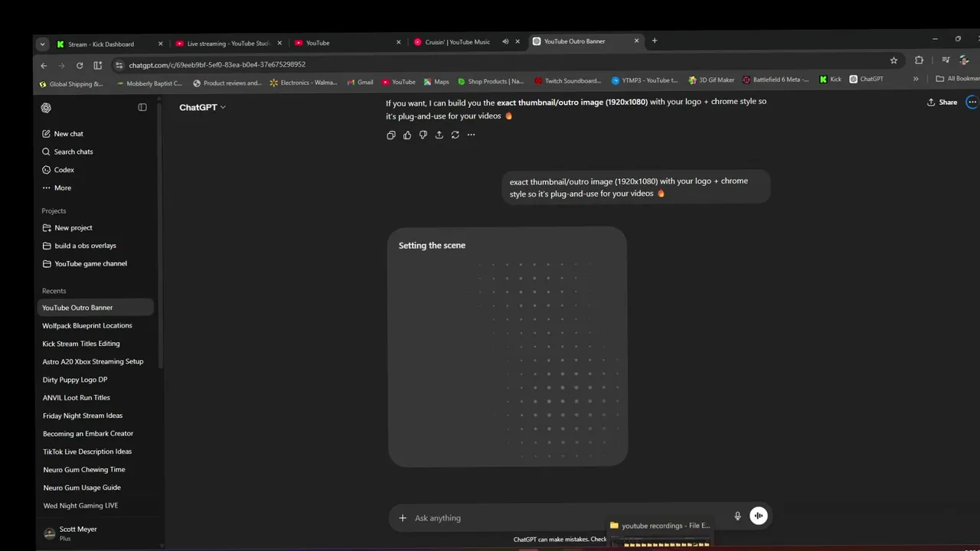Reload the current page
Screen dimensions: 980x551
pyautogui.click(x=80, y=66)
